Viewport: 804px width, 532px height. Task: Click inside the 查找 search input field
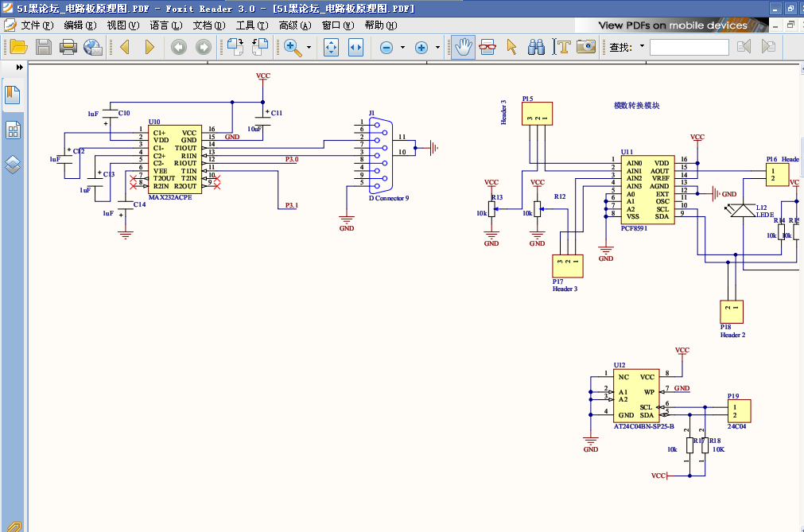(x=689, y=47)
